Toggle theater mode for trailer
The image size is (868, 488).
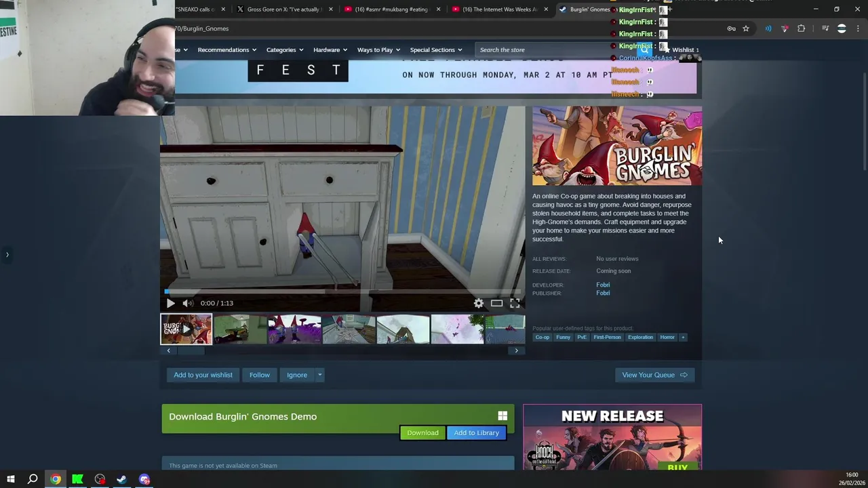[x=496, y=303]
